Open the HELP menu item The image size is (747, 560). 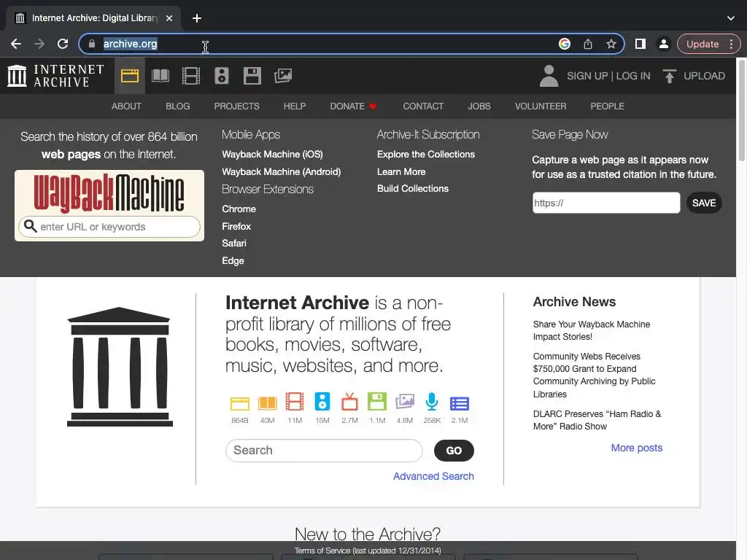295,106
